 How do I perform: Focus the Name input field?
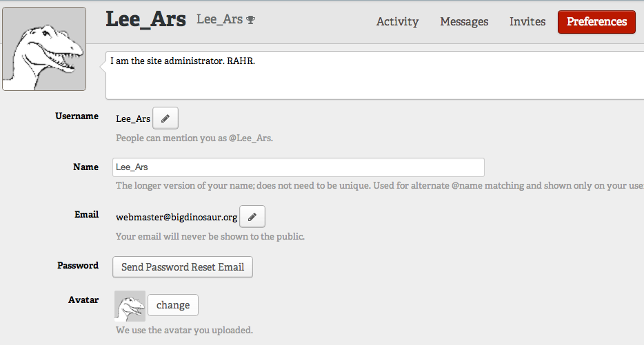tap(299, 167)
